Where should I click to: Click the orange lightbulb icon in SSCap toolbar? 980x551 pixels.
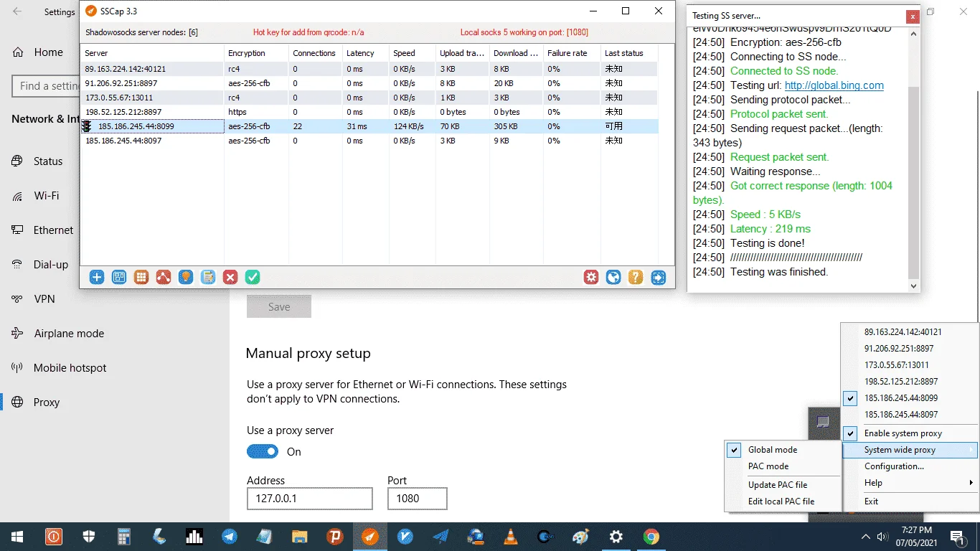tap(186, 277)
